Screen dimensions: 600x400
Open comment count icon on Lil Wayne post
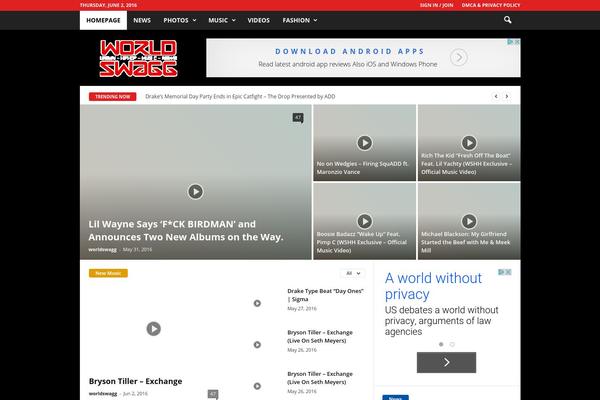pyautogui.click(x=298, y=118)
